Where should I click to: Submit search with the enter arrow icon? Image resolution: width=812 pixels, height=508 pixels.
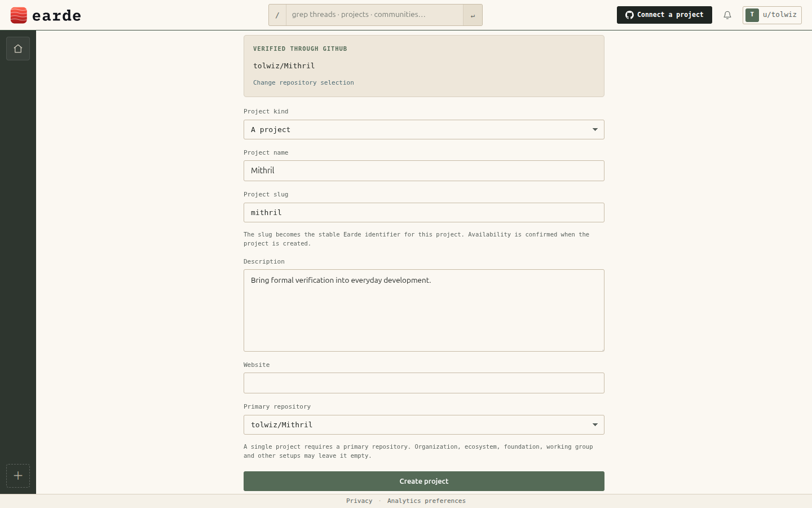(473, 15)
